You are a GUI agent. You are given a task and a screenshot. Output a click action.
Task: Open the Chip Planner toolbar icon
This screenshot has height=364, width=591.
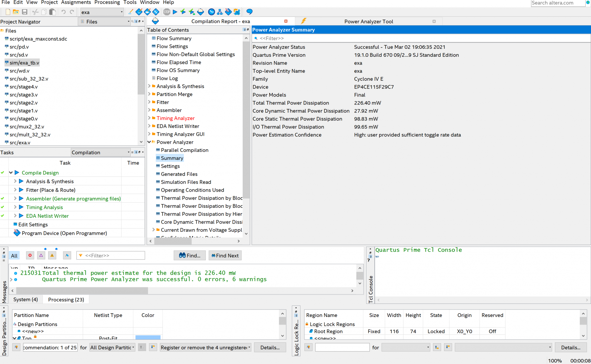[x=237, y=12]
